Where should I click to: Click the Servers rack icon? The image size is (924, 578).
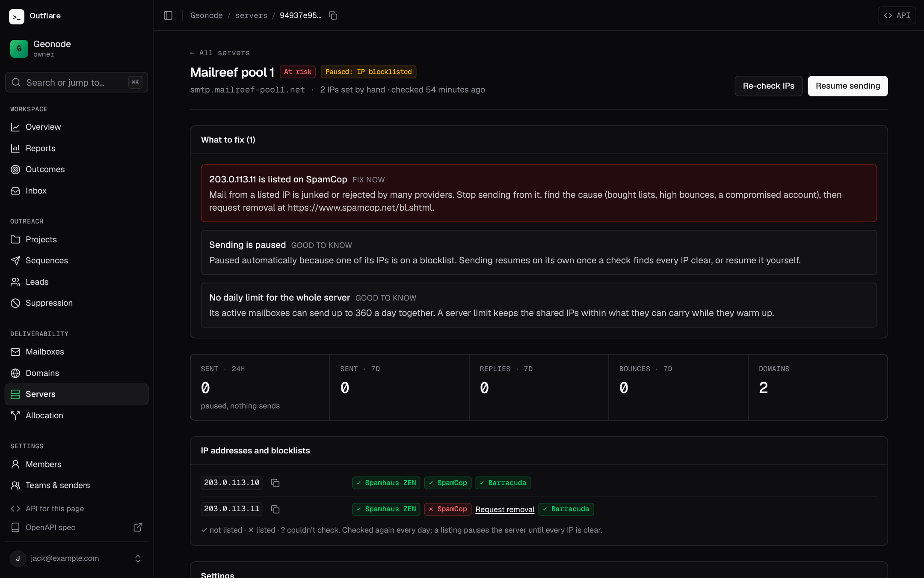(x=15, y=394)
